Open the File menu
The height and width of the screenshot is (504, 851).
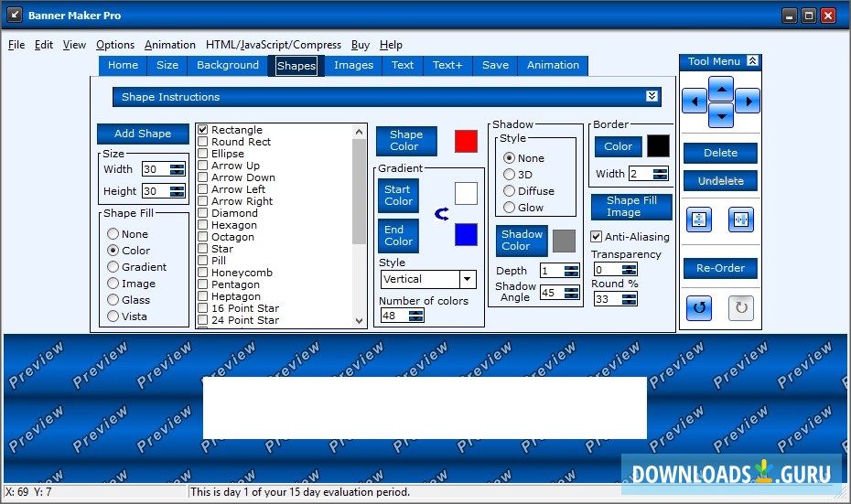click(16, 45)
